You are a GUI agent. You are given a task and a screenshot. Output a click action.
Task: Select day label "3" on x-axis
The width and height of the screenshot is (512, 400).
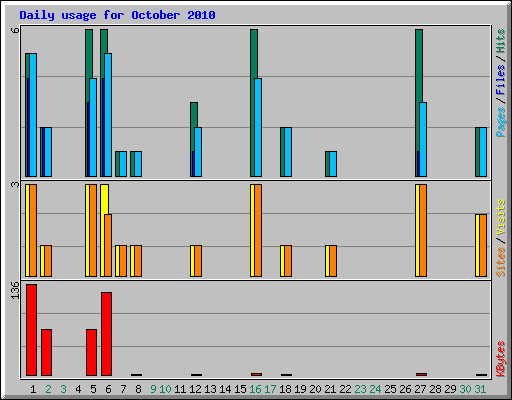[63, 389]
